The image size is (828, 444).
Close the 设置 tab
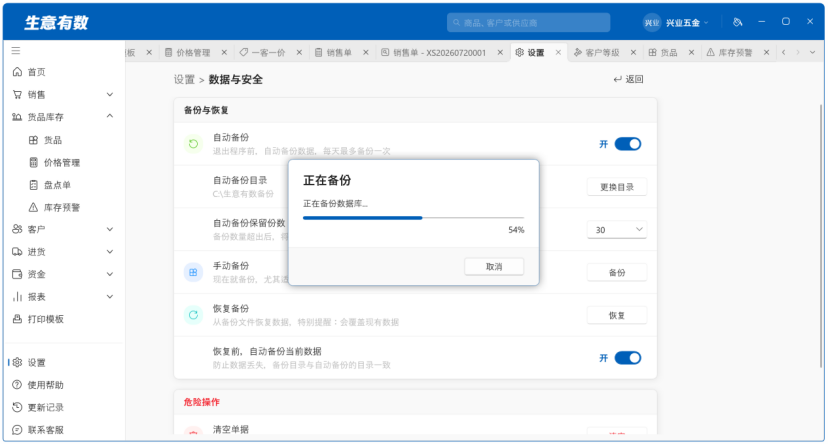click(x=558, y=52)
